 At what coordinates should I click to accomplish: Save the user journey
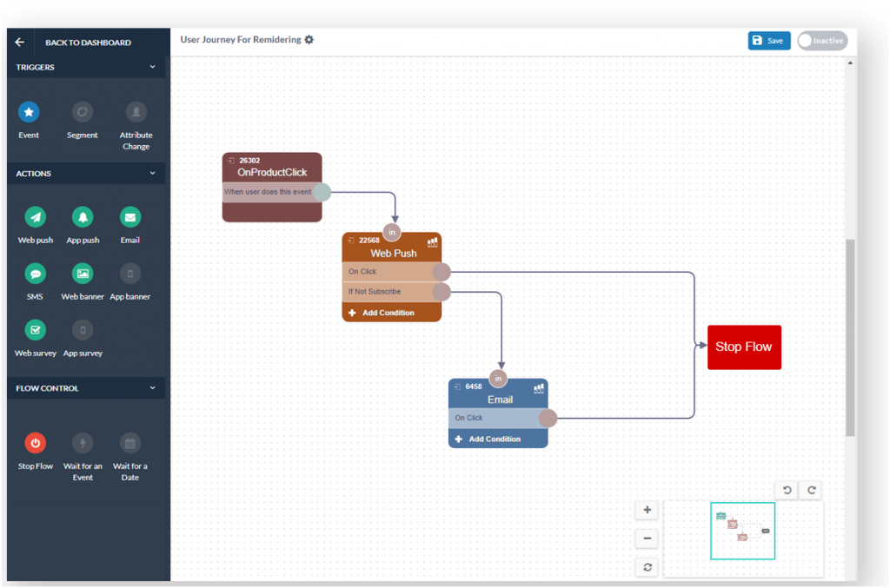pos(768,41)
